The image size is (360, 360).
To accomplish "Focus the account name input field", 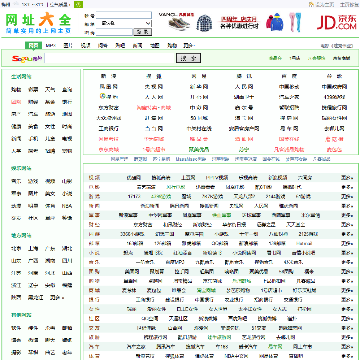I will pos(124,15).
